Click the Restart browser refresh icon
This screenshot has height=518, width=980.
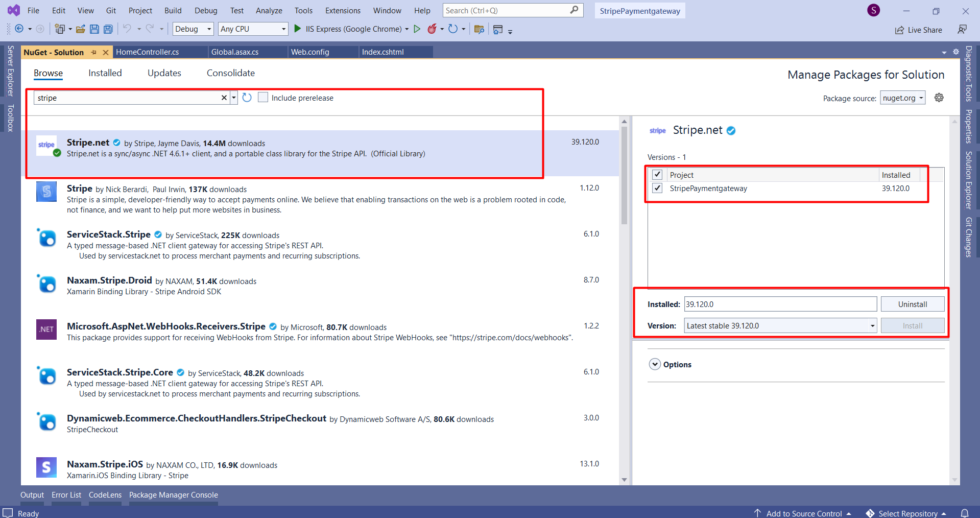(453, 29)
